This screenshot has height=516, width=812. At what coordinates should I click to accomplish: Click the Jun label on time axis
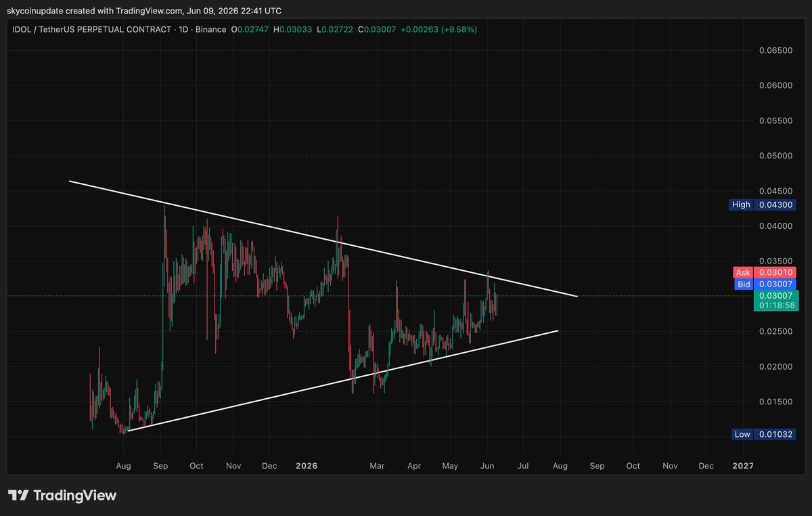[x=487, y=466]
